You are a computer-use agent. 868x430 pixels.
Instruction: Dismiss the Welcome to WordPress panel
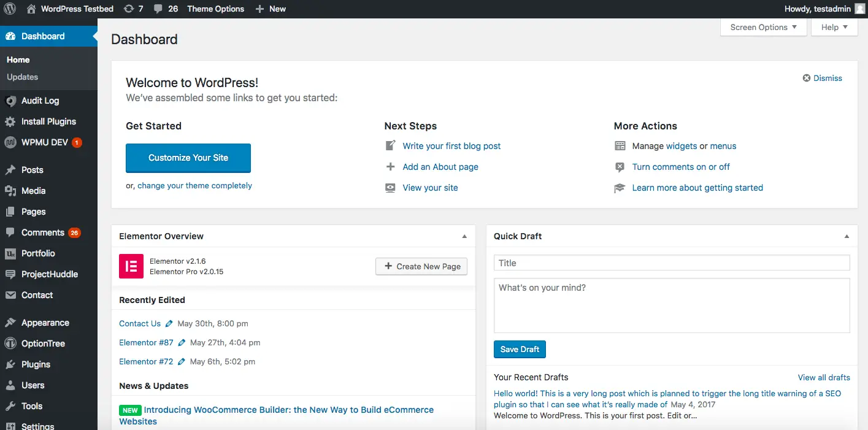pyautogui.click(x=823, y=78)
